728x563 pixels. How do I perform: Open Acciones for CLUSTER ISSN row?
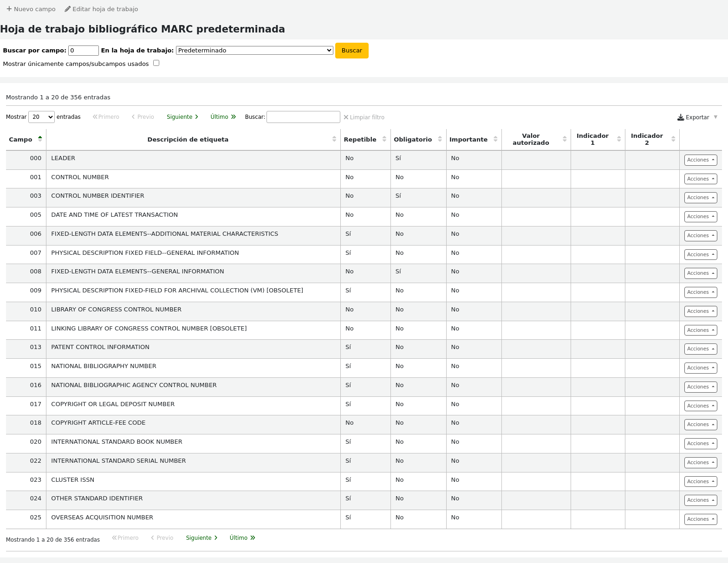tap(701, 482)
